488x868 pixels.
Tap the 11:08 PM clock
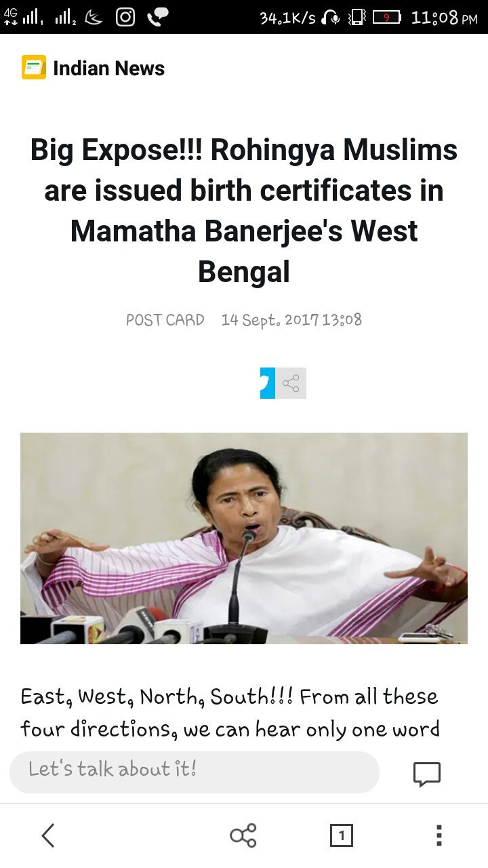[444, 18]
